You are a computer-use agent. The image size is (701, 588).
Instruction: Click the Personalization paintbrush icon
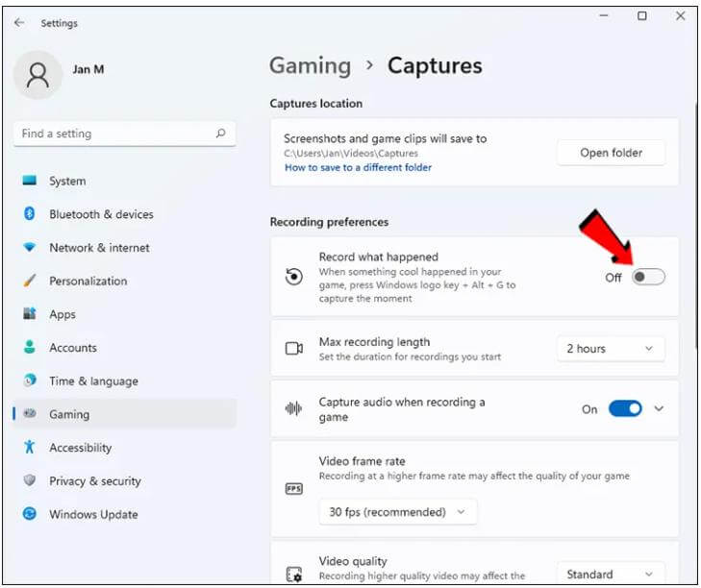[30, 281]
